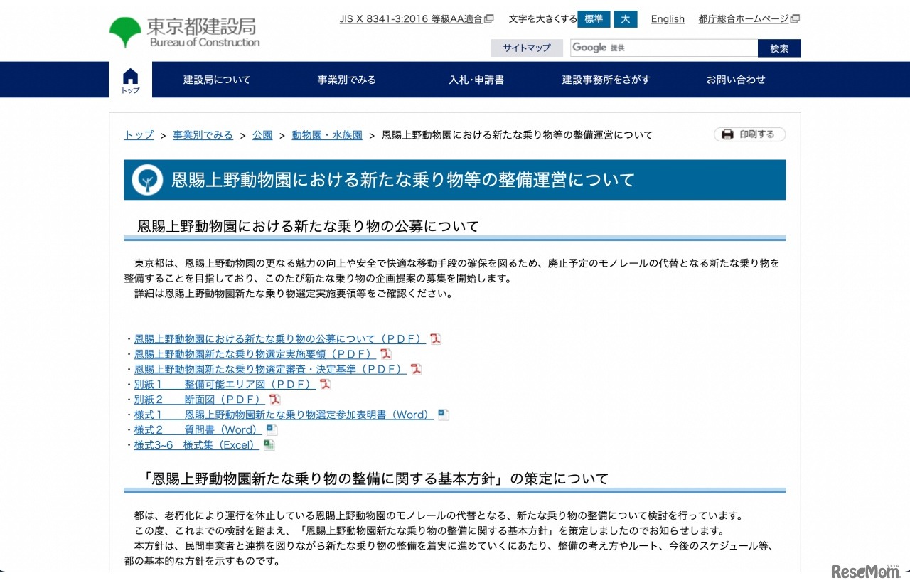This screenshot has width=910, height=588.
Task: Open the 建設局について navigation menu
Action: pyautogui.click(x=216, y=80)
